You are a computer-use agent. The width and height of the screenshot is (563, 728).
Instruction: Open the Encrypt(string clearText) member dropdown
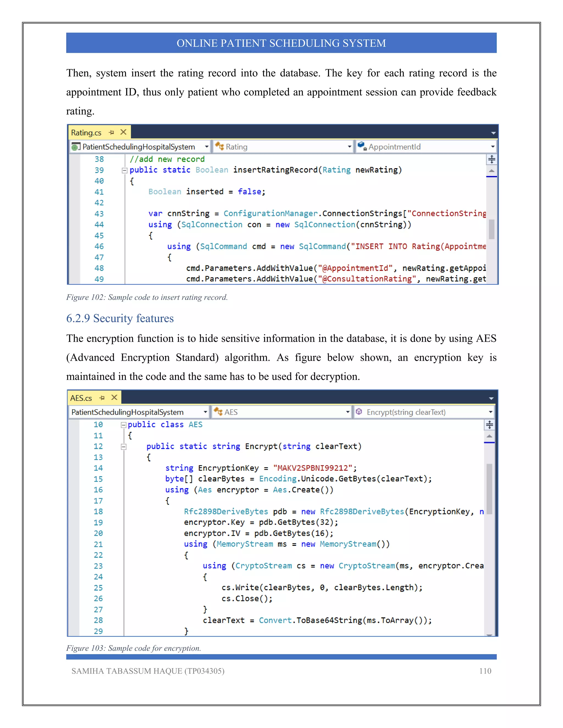click(x=490, y=412)
